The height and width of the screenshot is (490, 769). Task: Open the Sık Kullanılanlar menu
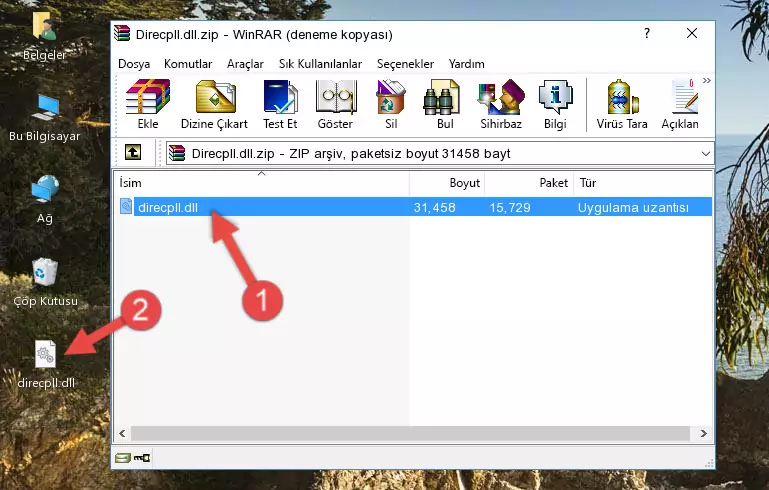(320, 64)
